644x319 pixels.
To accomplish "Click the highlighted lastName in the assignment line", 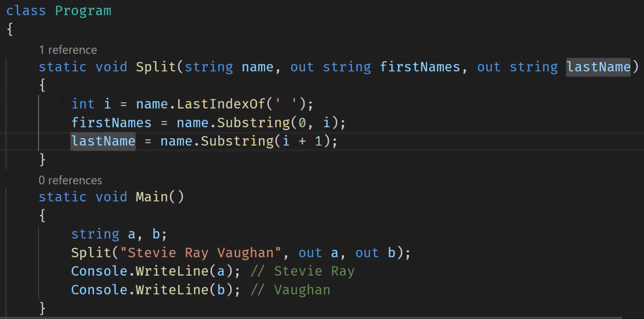I will (x=103, y=141).
